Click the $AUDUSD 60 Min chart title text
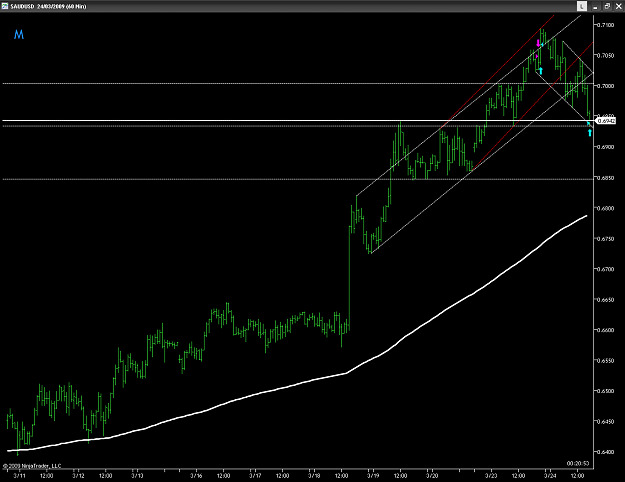Viewport: 625px width, 482px height. [x=49, y=6]
